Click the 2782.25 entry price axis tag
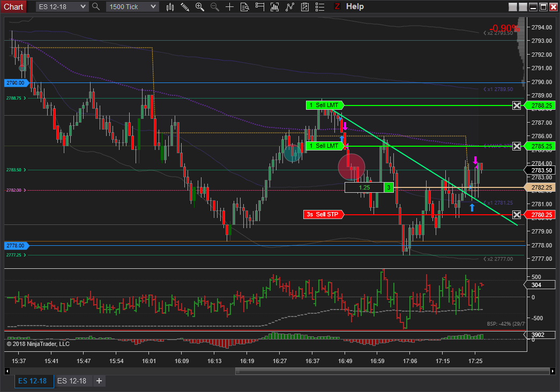Image resolution: width=560 pixels, height=392 pixels. click(540, 187)
